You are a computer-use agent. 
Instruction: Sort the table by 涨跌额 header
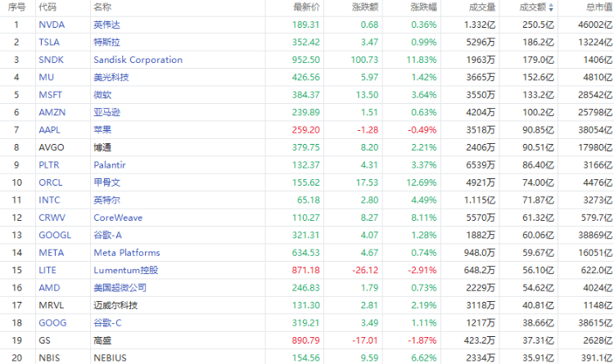[365, 7]
